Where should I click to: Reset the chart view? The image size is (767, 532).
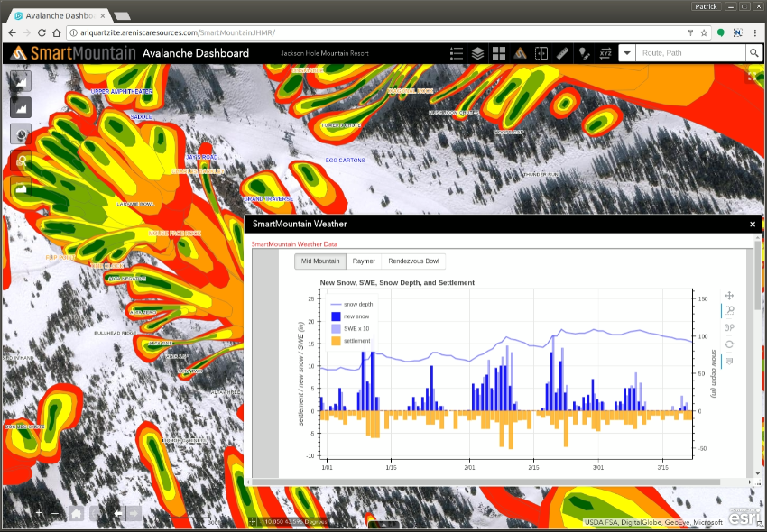(729, 344)
